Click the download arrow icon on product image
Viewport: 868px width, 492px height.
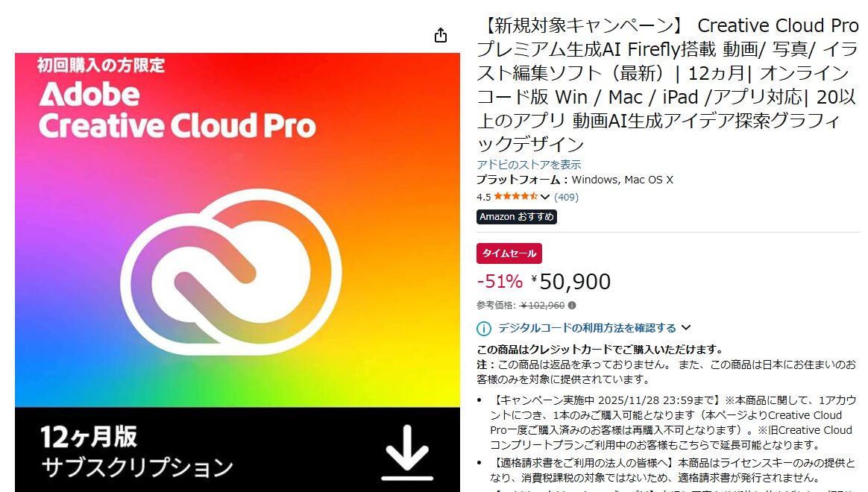[x=407, y=452]
